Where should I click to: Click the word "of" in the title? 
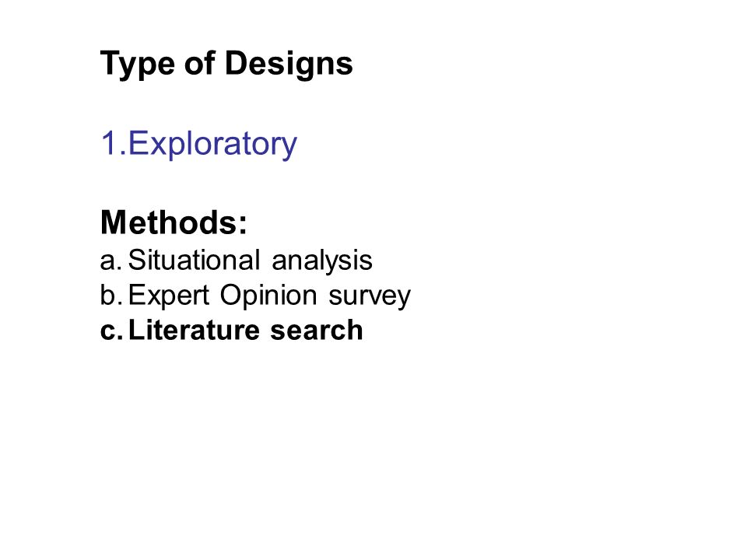(200, 63)
